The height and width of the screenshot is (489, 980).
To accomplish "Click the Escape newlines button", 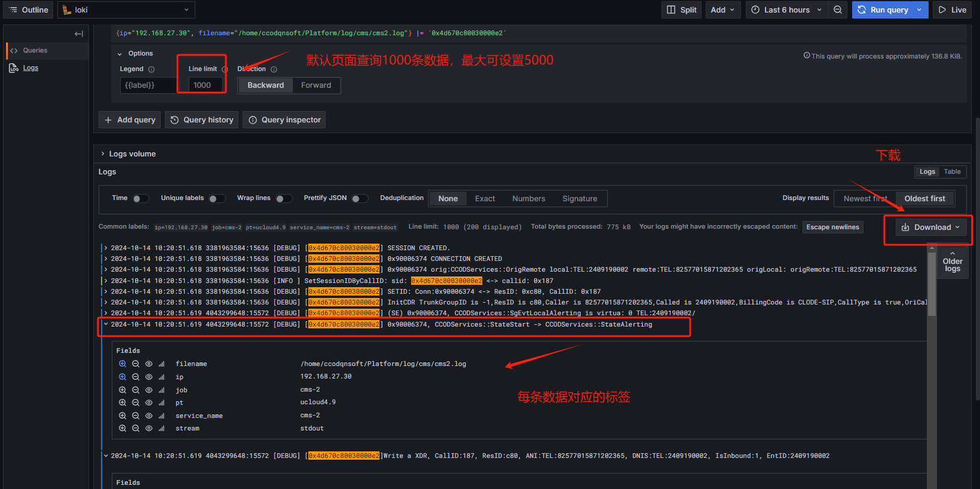I will pyautogui.click(x=833, y=227).
